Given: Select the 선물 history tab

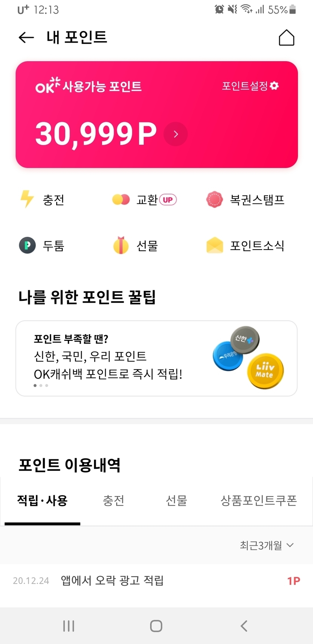Looking at the screenshot, I should (x=176, y=501).
